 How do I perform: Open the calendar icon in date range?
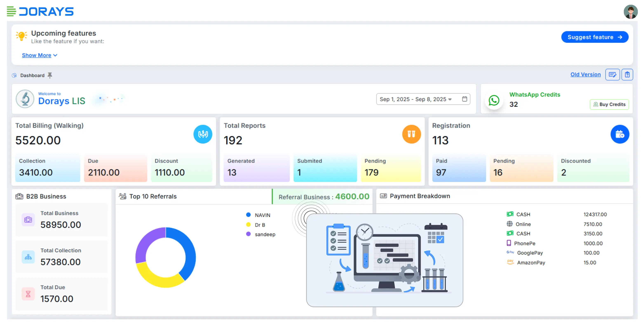(464, 99)
